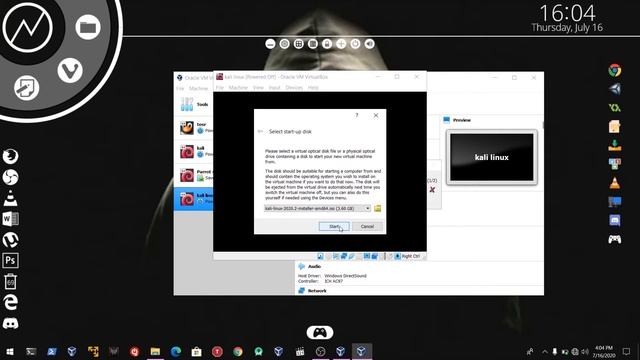Open the VM window's Devices menu

coord(294,88)
